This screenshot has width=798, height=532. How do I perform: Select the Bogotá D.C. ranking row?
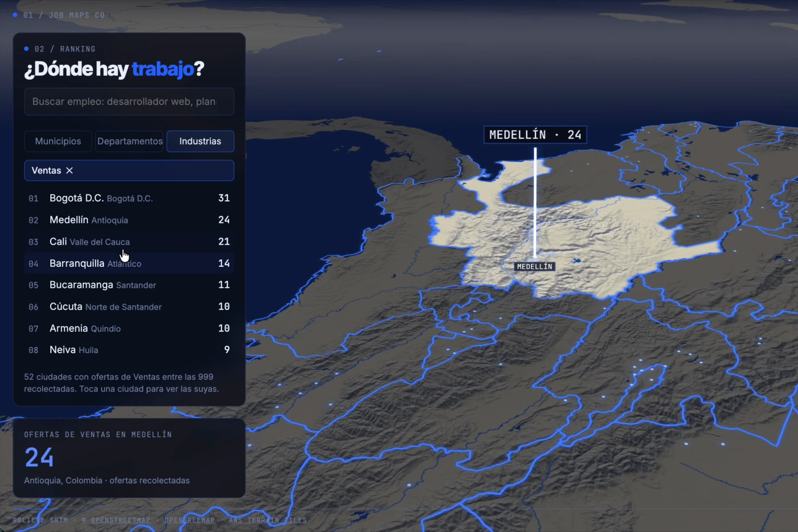(x=129, y=198)
